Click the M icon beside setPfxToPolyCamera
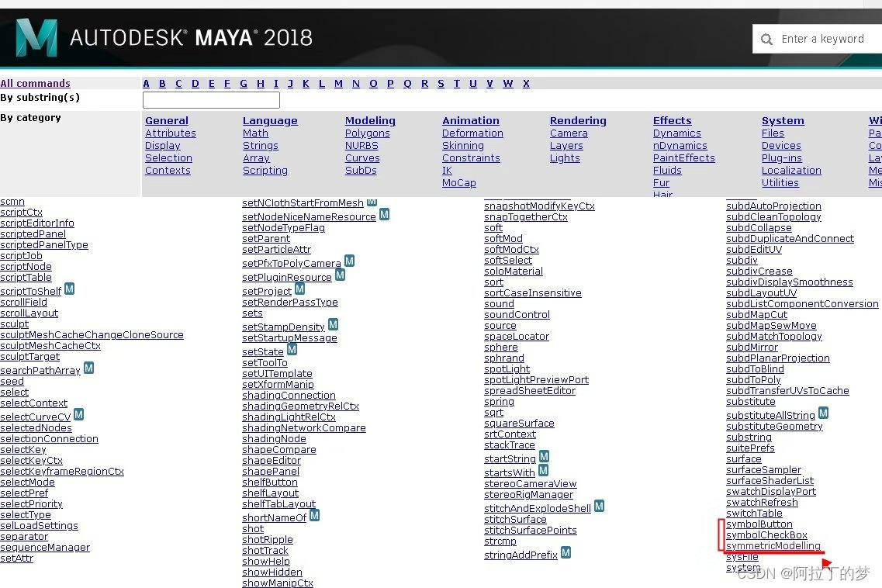The width and height of the screenshot is (882, 588). 349,261
